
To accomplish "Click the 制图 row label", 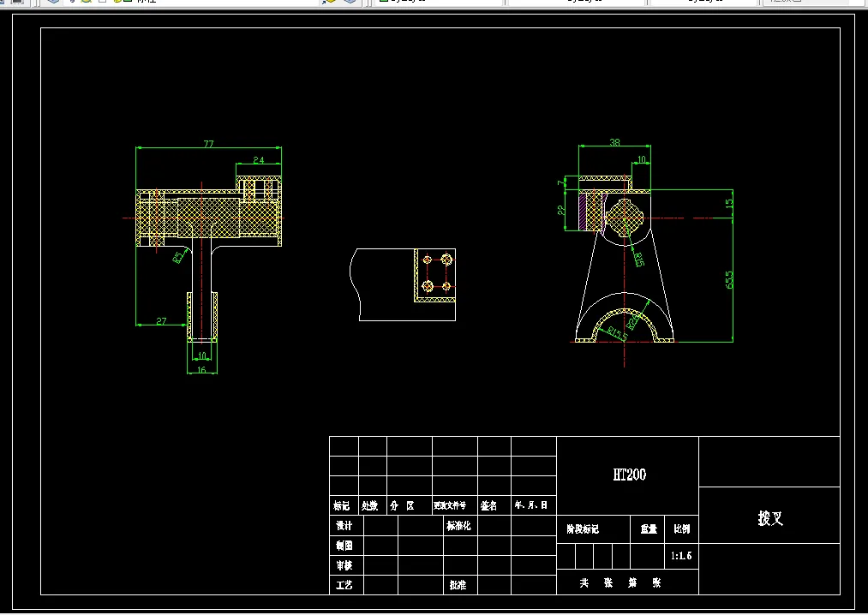I will [344, 546].
